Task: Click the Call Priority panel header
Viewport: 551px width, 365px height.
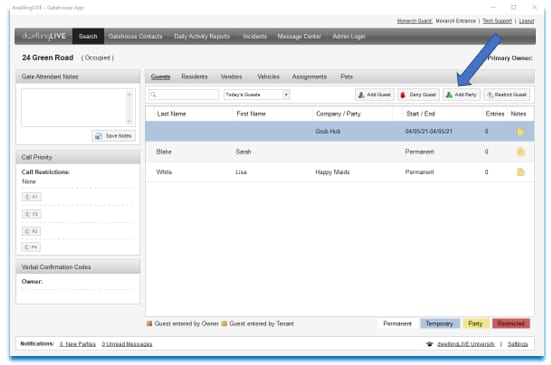Action: point(78,157)
